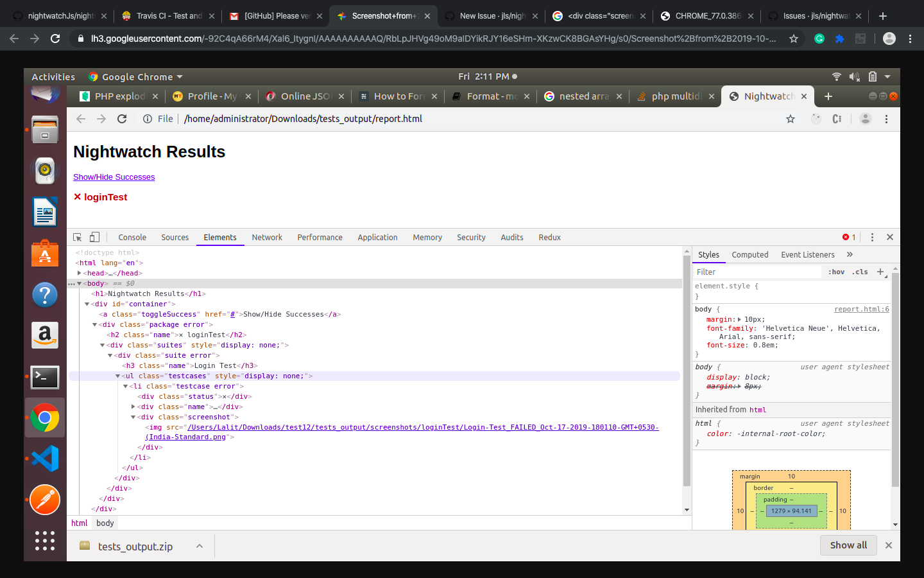Open download item options for tests_output.zip
The height and width of the screenshot is (578, 924).
click(x=200, y=546)
